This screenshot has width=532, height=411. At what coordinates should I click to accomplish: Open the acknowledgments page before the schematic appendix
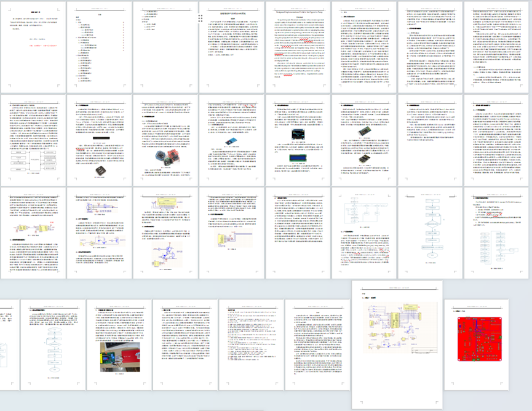coord(317,345)
